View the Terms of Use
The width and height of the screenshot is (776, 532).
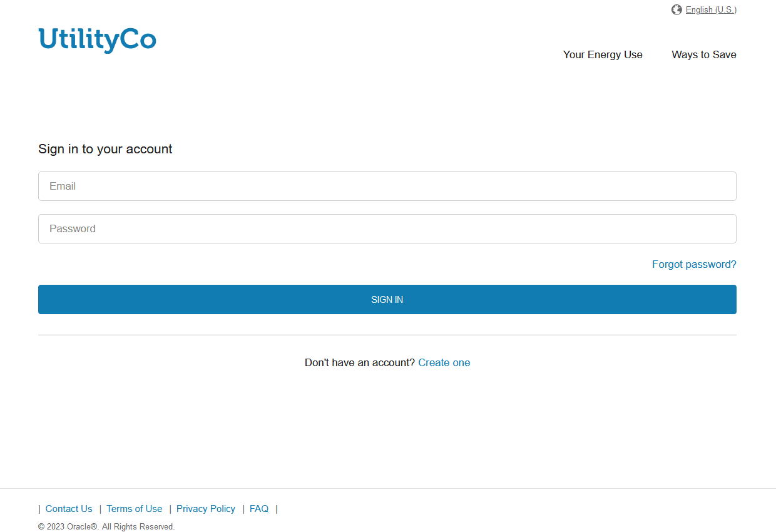point(134,509)
